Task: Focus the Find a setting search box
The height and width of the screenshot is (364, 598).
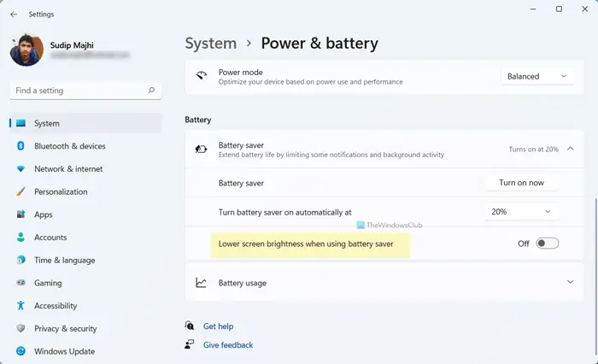Action: pos(85,91)
